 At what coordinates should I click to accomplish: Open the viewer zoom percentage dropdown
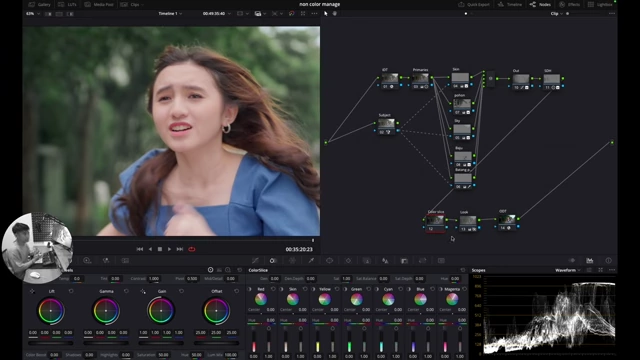(x=33, y=13)
